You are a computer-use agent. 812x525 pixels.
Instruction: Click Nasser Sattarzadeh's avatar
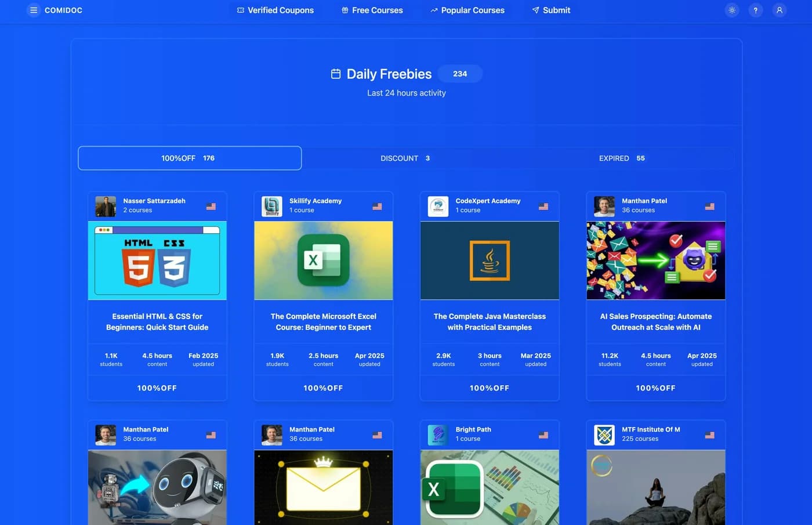click(106, 206)
